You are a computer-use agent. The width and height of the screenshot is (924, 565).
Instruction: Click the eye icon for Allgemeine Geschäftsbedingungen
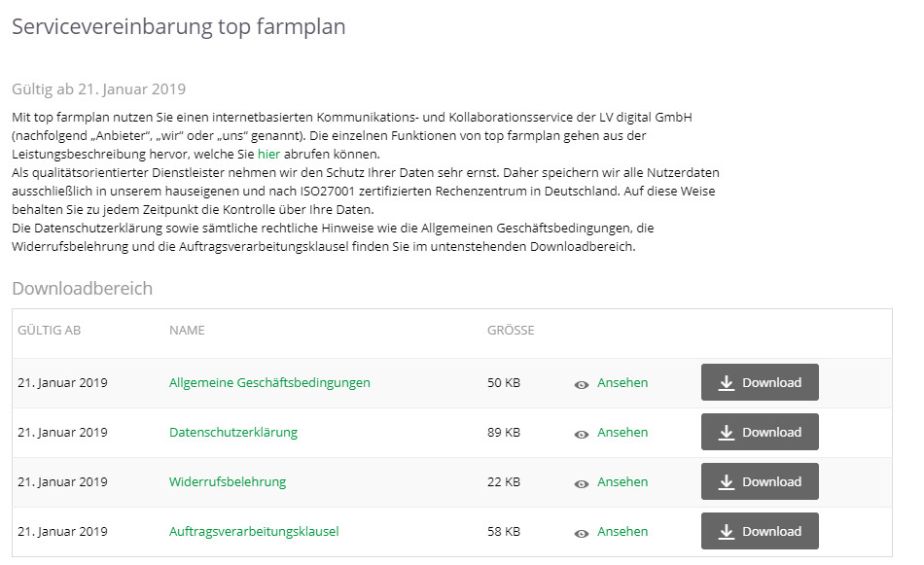pos(582,385)
